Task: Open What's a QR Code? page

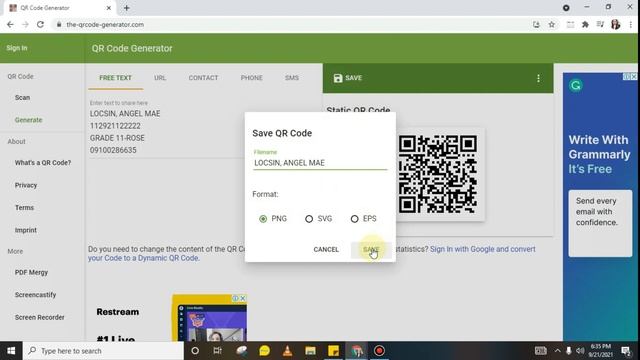Action: [x=43, y=163]
